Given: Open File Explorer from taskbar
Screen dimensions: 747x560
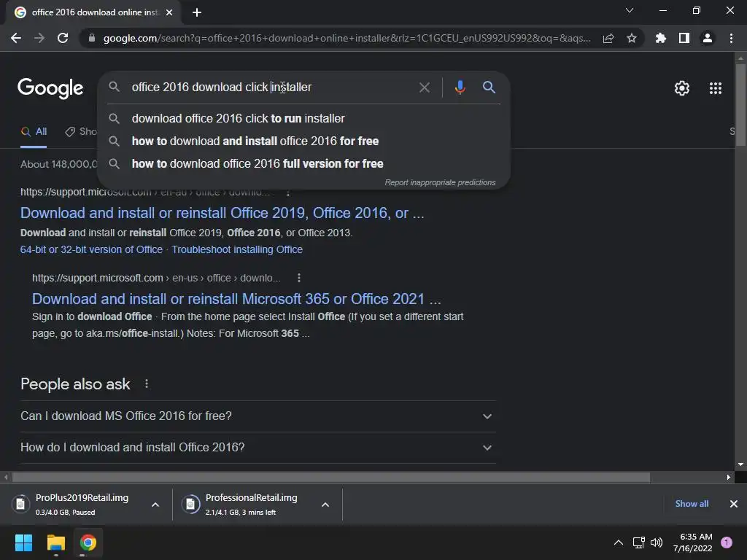Looking at the screenshot, I should tap(55, 542).
